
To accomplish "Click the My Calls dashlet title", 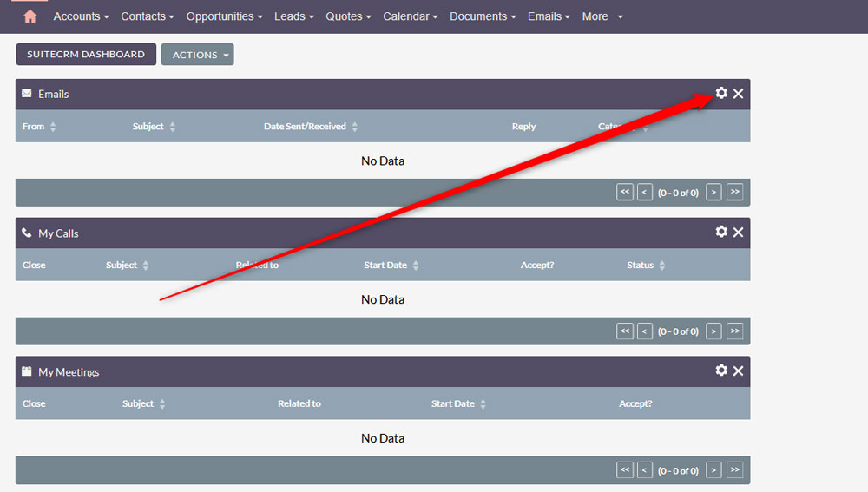I will [x=58, y=233].
